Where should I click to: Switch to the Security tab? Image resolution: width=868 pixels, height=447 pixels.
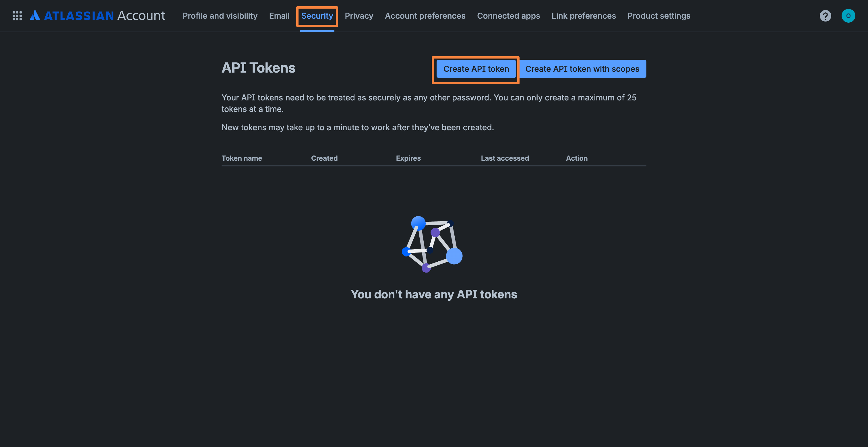pos(317,15)
